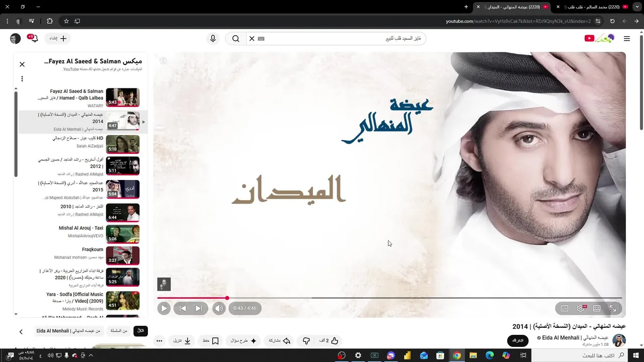Go back in Chrome
Screen dimensions: 644x362
pyautogui.click(x=636, y=21)
